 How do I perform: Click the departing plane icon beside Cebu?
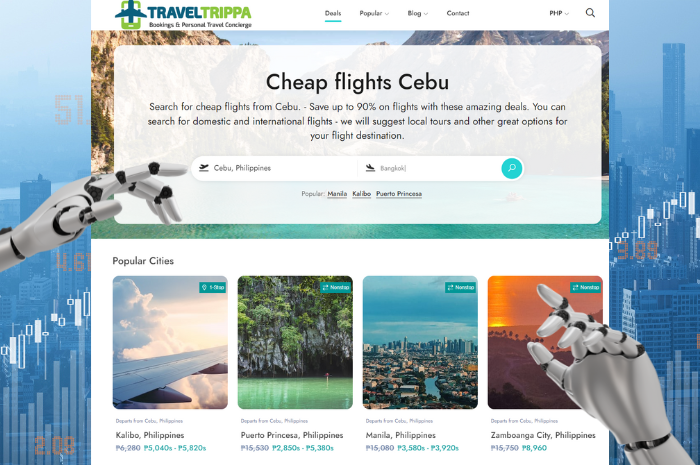(x=204, y=168)
